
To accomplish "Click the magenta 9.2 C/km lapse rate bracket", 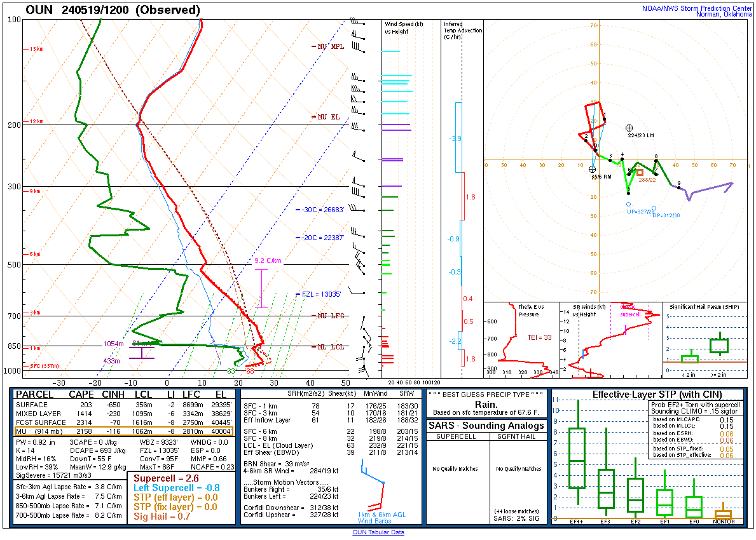I will (x=261, y=288).
